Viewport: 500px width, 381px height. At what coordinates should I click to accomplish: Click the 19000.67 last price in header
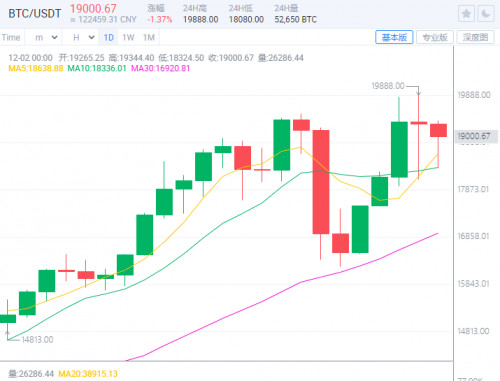tap(93, 9)
